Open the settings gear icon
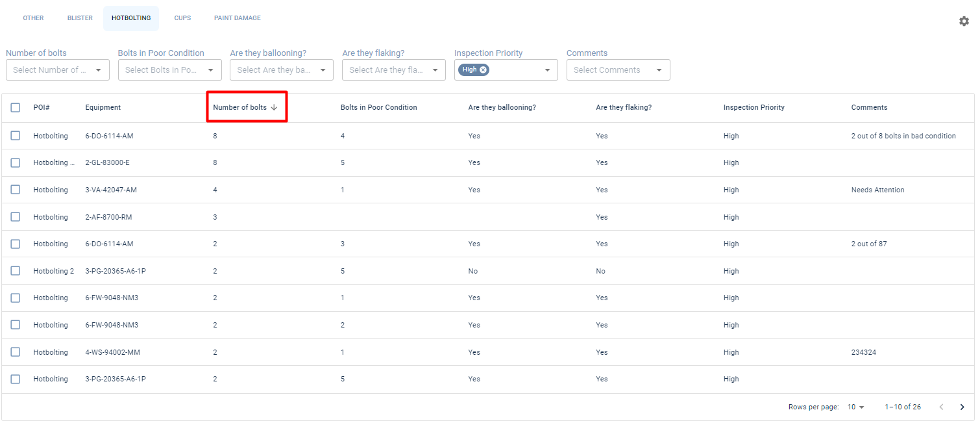Viewport: 980px width, 423px height. 964,21
